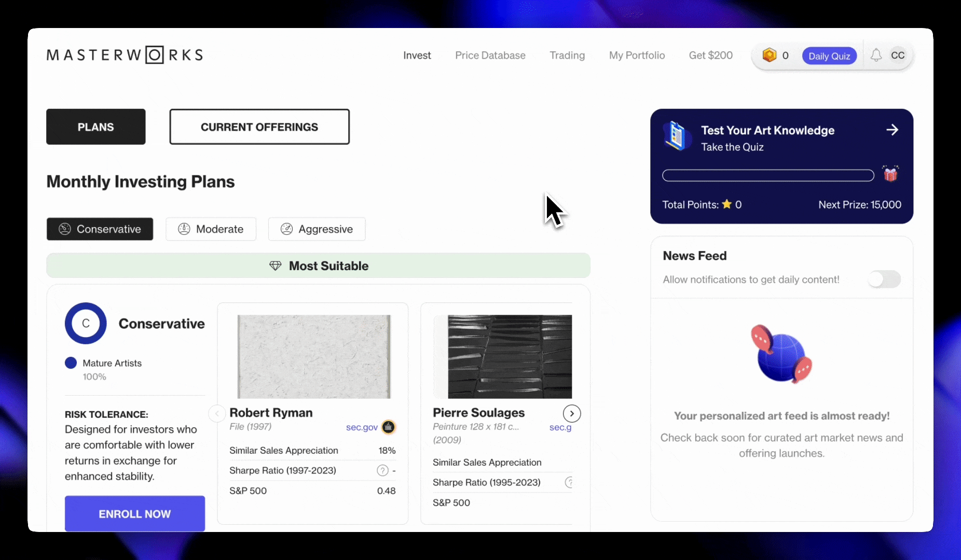This screenshot has height=560, width=961.
Task: Click the Masterworks logo
Action: [x=125, y=55]
